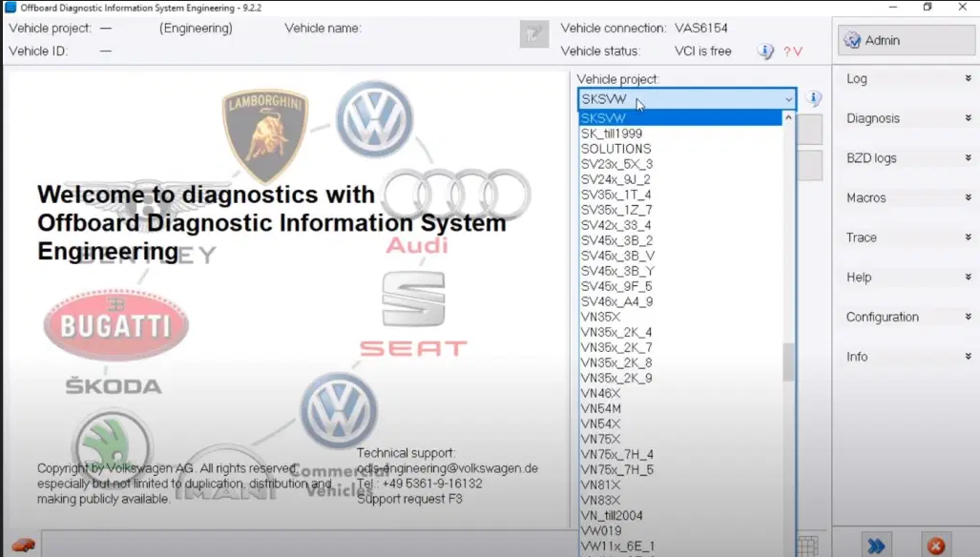This screenshot has width=980, height=557.
Task: Select VN75x_7H_4 entry
Action: [x=680, y=455]
